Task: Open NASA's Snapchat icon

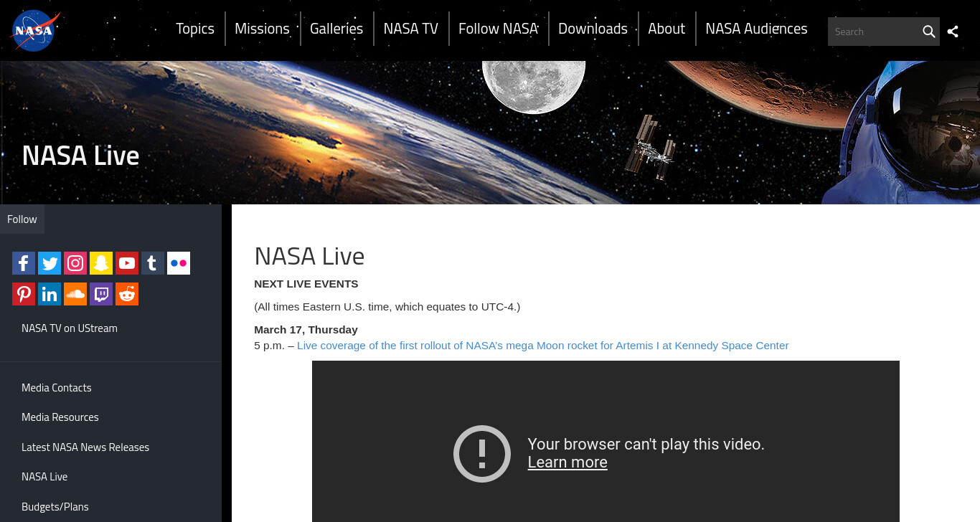Action: (101, 263)
